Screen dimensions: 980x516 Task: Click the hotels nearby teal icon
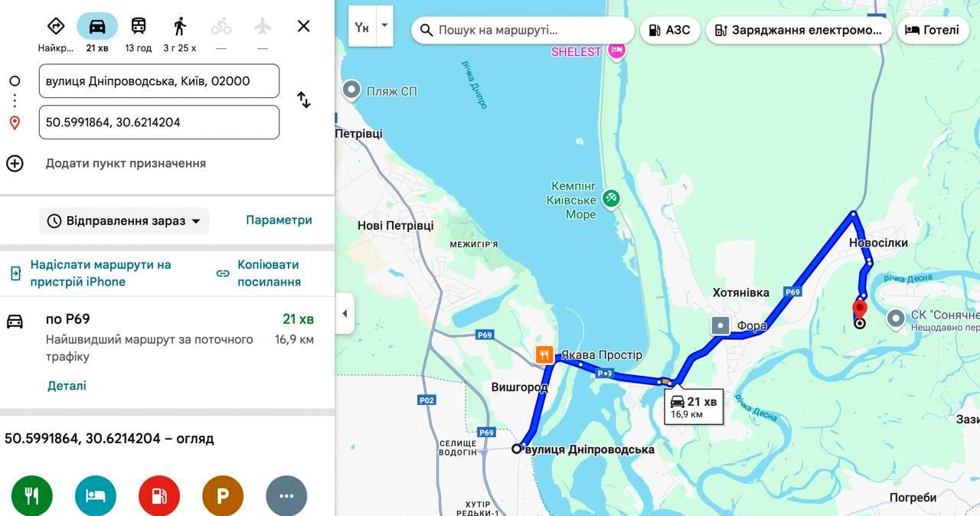[96, 495]
